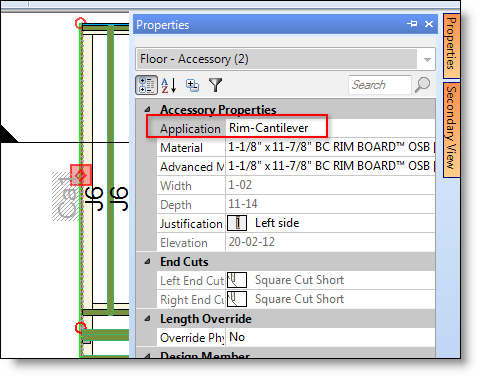Image resolution: width=477 pixels, height=375 pixels.
Task: Click the search magnifier icon
Action: pyautogui.click(x=422, y=85)
